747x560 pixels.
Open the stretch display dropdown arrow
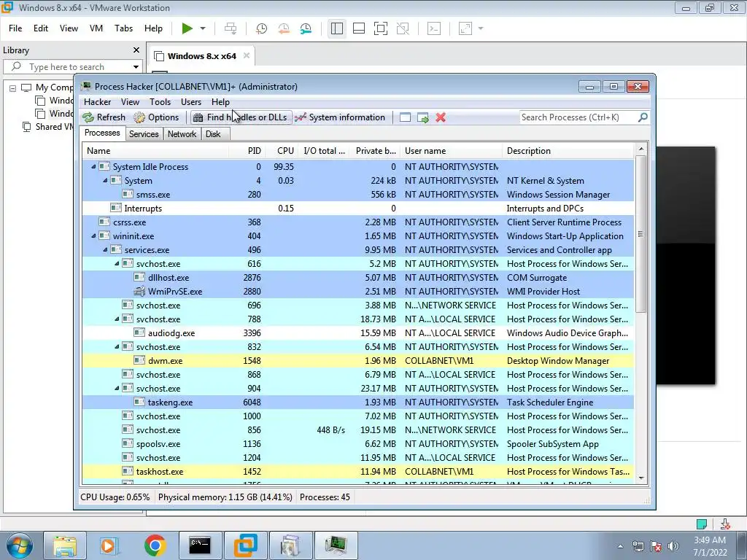[x=481, y=28]
